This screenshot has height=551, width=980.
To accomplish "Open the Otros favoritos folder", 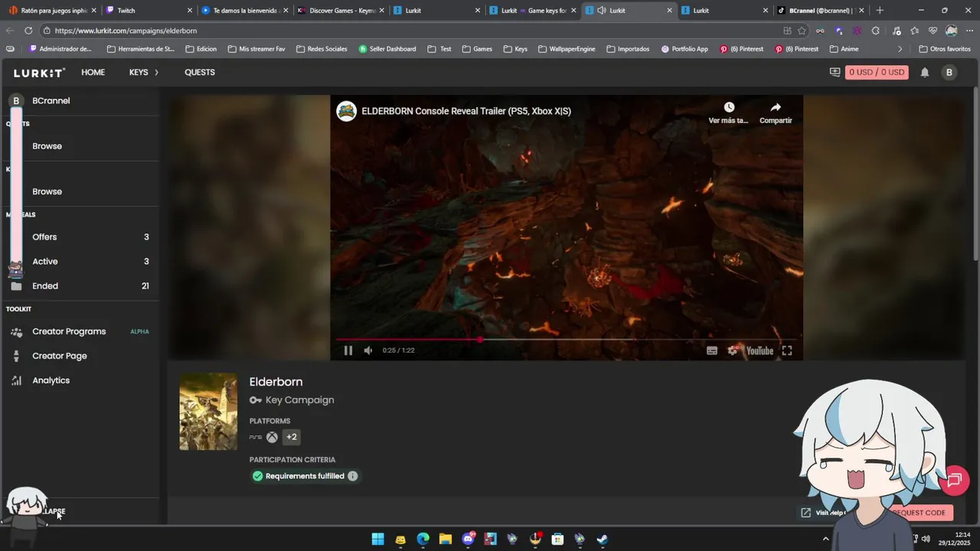I will pos(945,49).
